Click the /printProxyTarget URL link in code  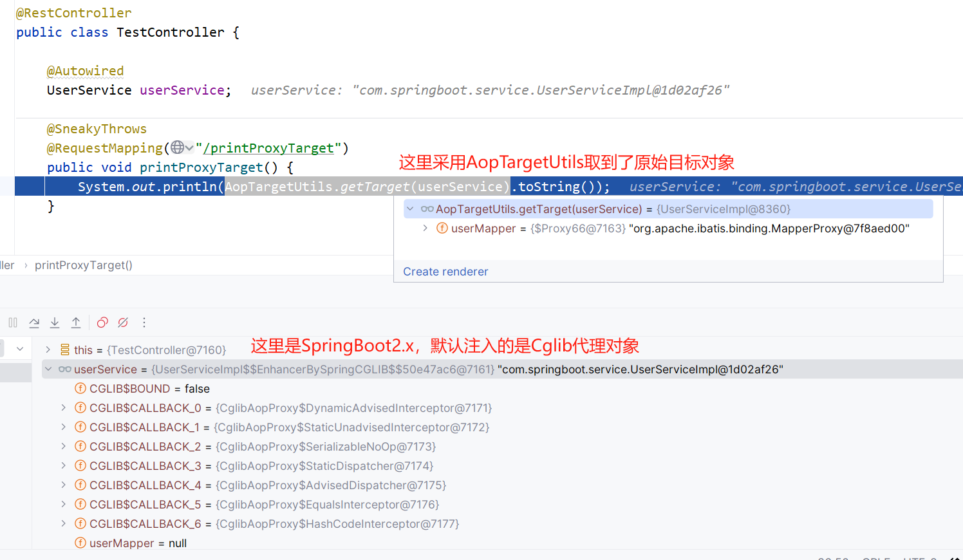coord(268,148)
